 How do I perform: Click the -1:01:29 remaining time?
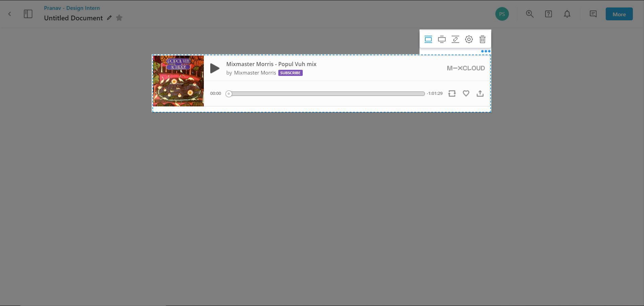[434, 94]
